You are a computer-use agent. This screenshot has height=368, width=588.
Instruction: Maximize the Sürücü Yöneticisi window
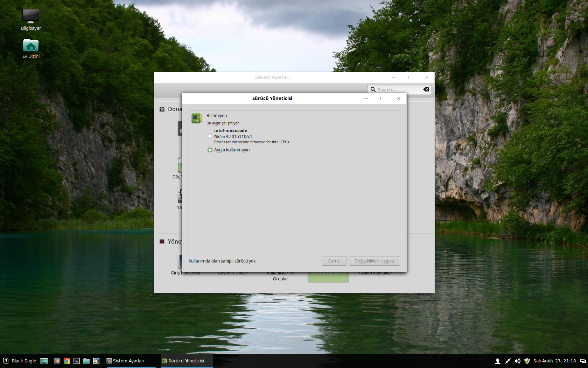click(x=382, y=98)
